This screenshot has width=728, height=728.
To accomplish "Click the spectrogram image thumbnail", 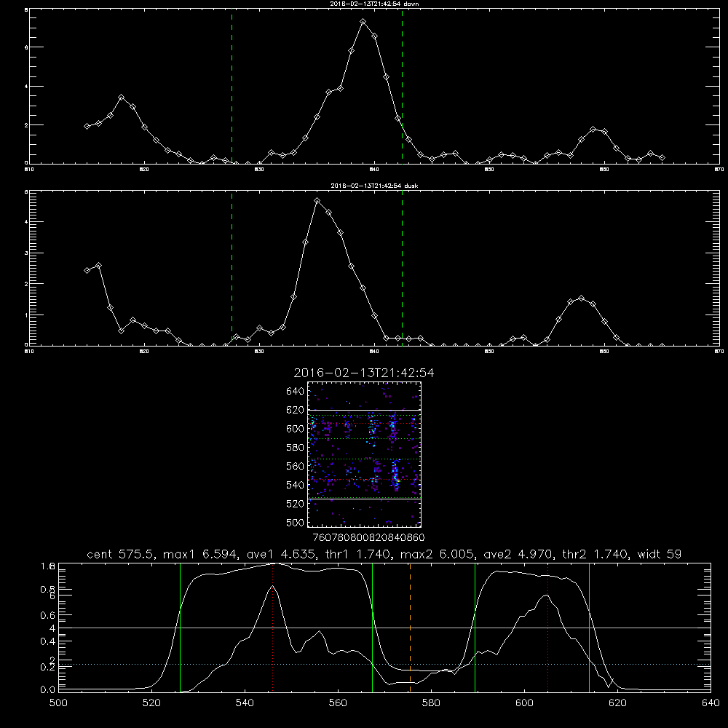I will click(x=365, y=454).
